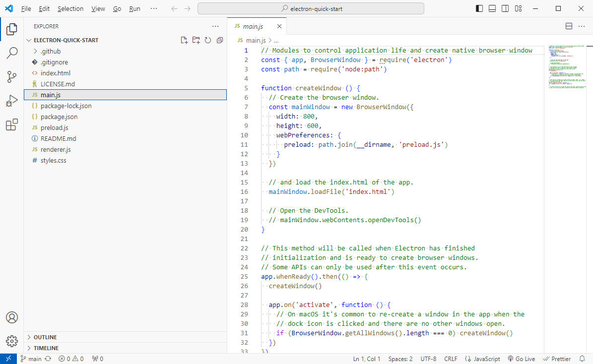Change encoding via UTF-8

coord(428,359)
